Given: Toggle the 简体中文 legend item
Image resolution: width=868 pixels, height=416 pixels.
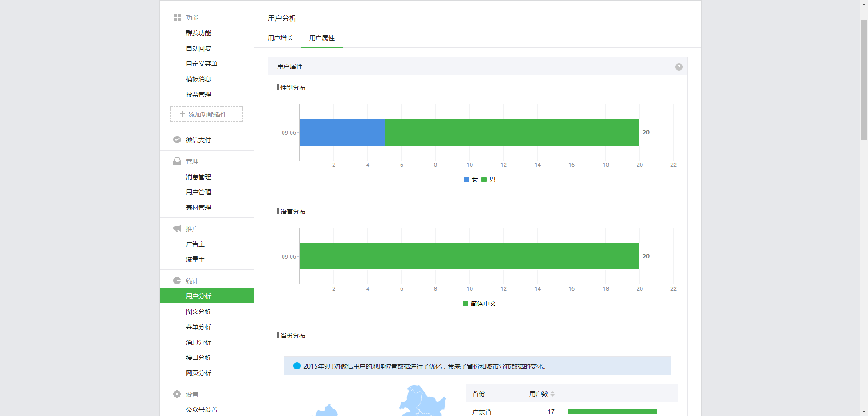Looking at the screenshot, I should (x=480, y=303).
